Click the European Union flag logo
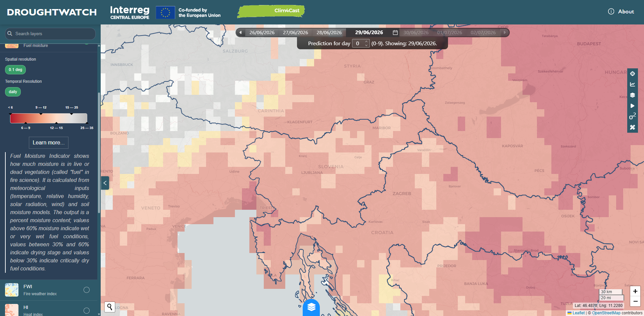 coord(165,12)
